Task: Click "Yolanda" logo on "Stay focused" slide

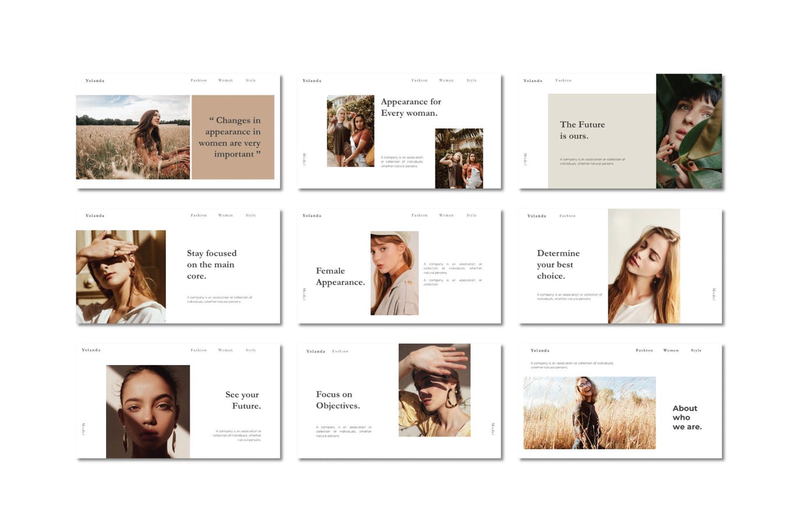Action: tap(95, 215)
